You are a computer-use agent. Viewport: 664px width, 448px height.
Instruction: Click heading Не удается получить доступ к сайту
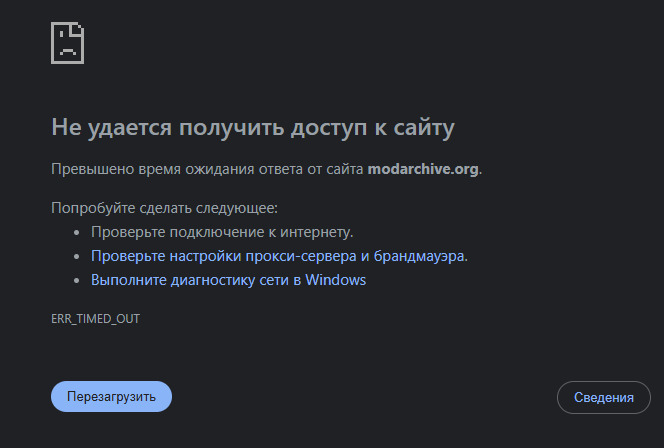(x=253, y=127)
